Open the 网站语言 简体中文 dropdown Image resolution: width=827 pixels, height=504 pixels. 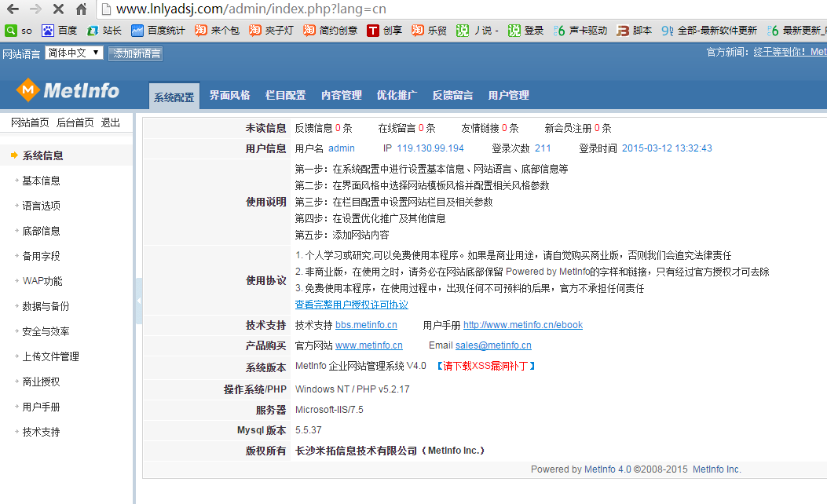pos(74,53)
